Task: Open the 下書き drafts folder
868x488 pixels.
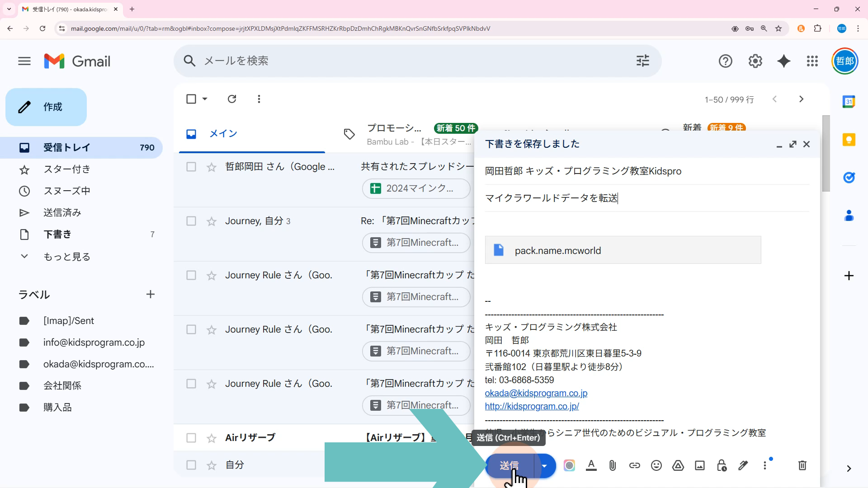Action: tap(57, 235)
